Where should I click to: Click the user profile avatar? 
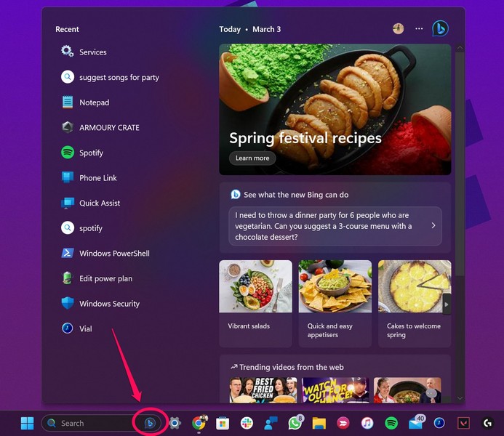pos(399,28)
